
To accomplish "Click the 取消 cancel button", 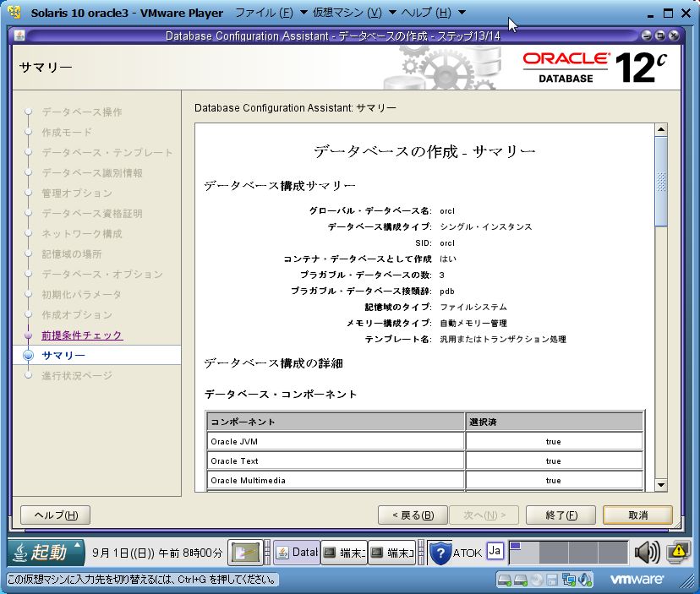I will click(x=637, y=515).
